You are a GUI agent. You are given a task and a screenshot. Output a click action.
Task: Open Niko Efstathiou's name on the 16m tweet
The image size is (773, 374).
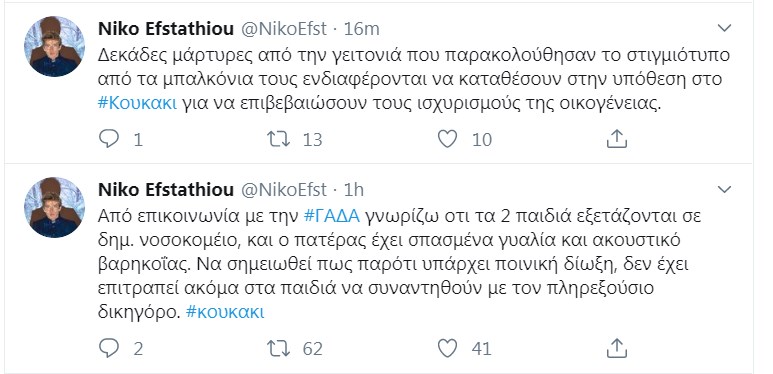pyautogui.click(x=166, y=29)
